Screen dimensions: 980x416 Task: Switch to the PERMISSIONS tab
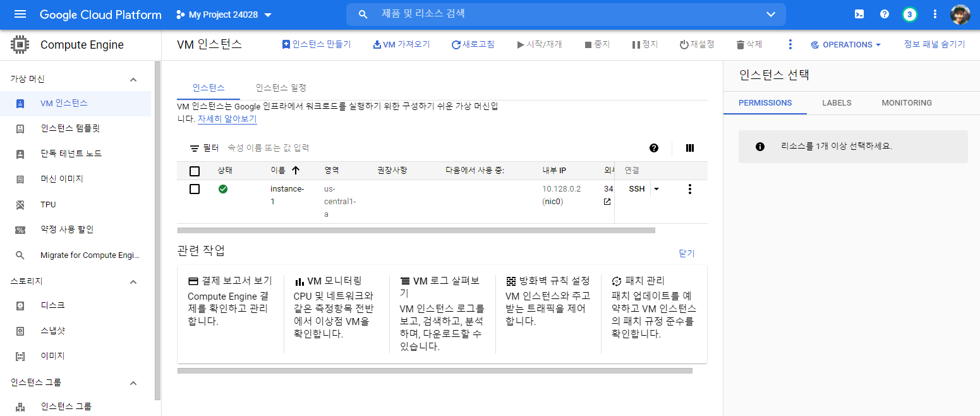click(x=765, y=103)
